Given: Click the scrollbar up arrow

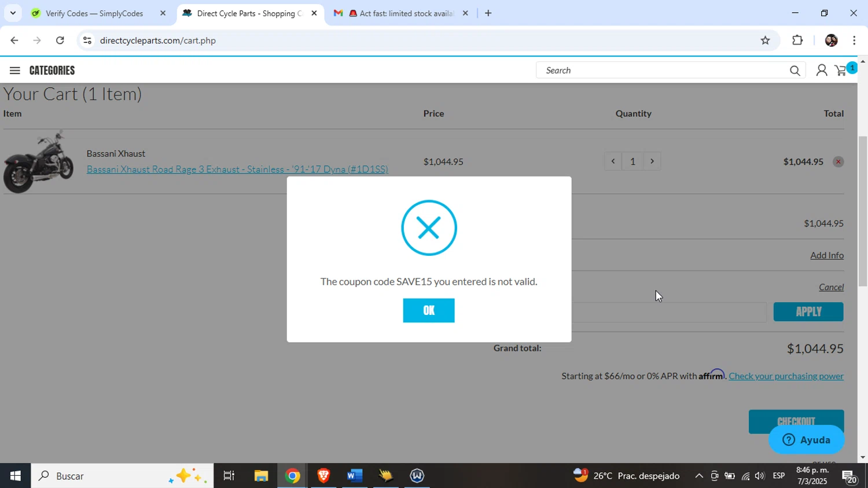Looking at the screenshot, I should (x=863, y=61).
